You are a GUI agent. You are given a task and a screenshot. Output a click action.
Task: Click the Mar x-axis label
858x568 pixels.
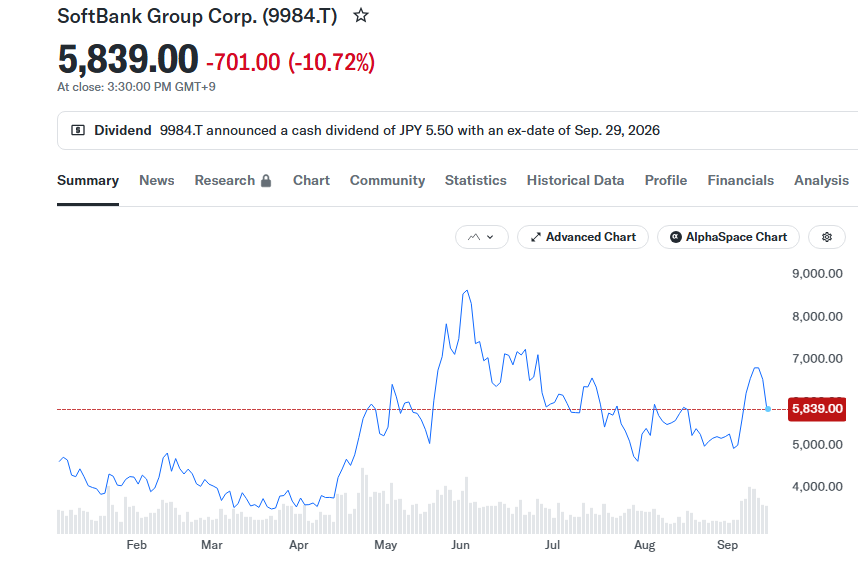[x=212, y=545]
